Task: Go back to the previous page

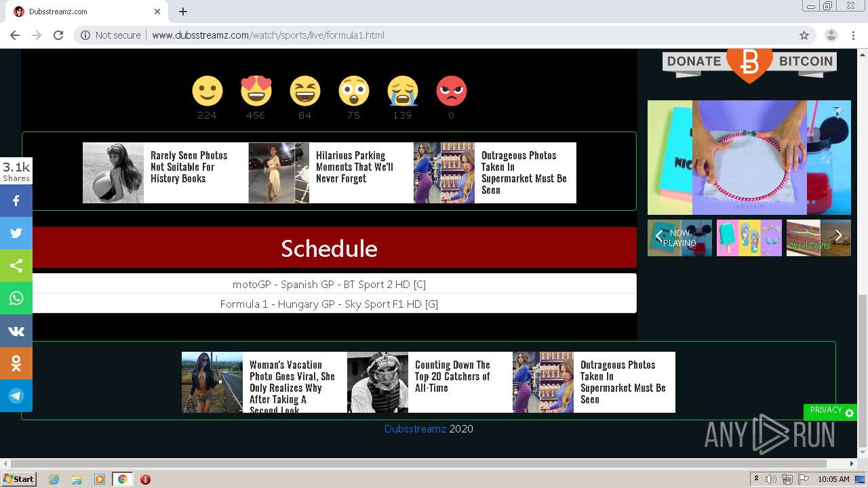Action: pos(15,35)
